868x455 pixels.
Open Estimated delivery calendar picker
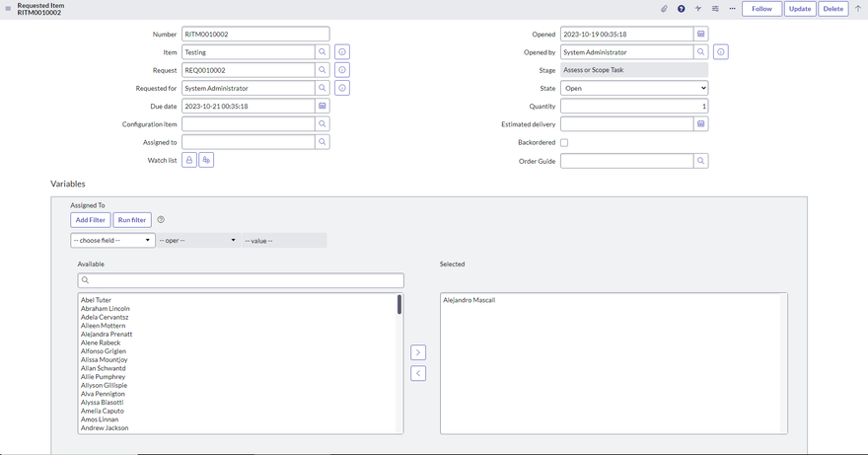700,124
